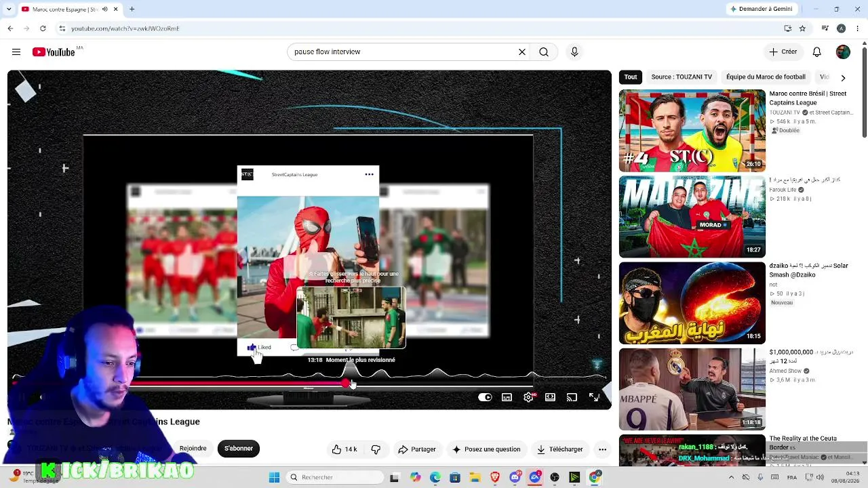Open the YouTube account avatar menu
The width and height of the screenshot is (868, 488).
pos(843,52)
